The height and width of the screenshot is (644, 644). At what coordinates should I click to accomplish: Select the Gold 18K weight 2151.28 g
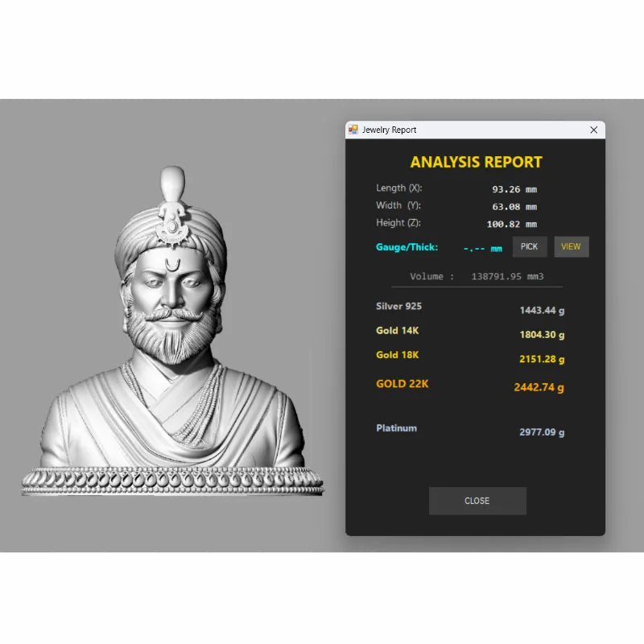coord(542,359)
